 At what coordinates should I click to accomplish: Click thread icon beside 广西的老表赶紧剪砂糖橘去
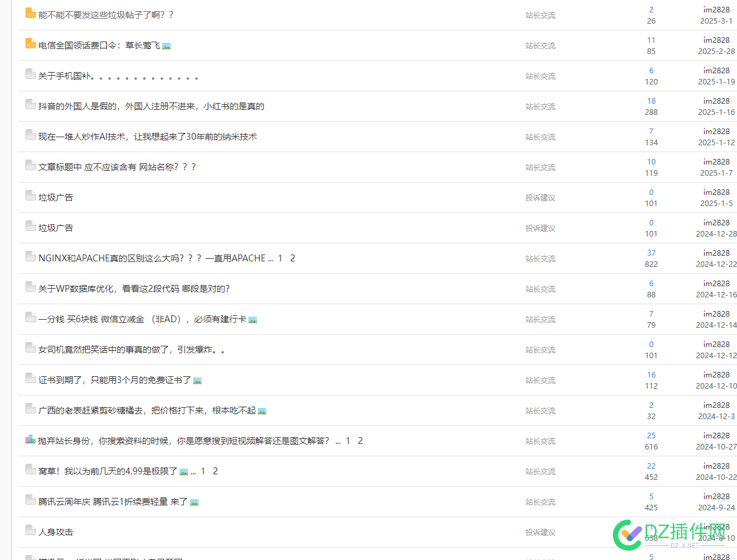click(x=30, y=409)
